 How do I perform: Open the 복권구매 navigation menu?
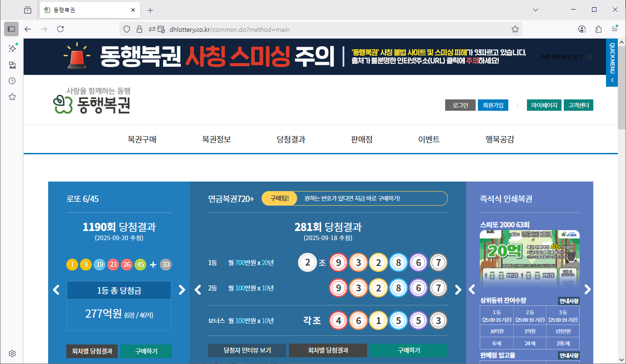(143, 139)
